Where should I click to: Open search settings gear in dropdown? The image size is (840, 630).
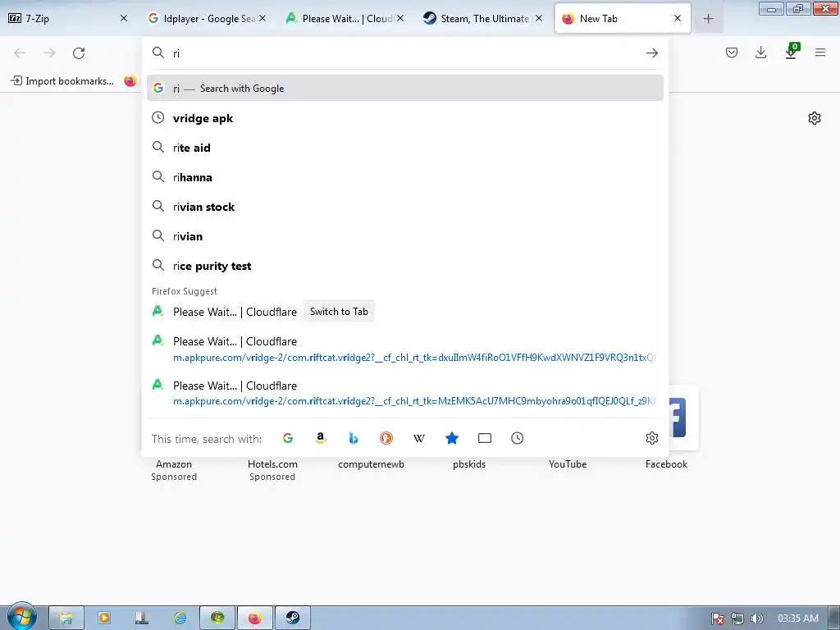click(651, 438)
